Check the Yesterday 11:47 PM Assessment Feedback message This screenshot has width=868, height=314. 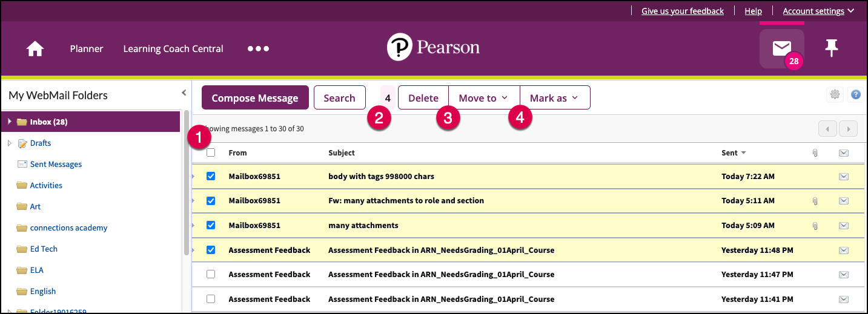(x=211, y=274)
